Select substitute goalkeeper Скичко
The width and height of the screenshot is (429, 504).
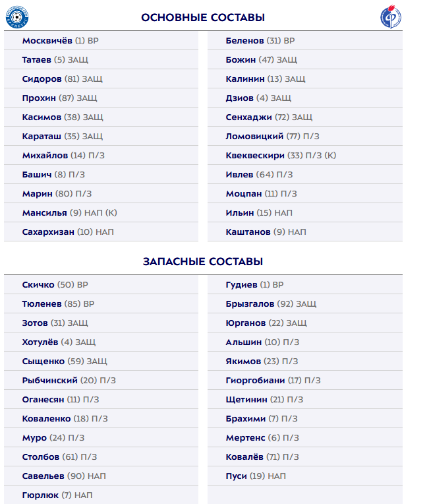(x=55, y=285)
